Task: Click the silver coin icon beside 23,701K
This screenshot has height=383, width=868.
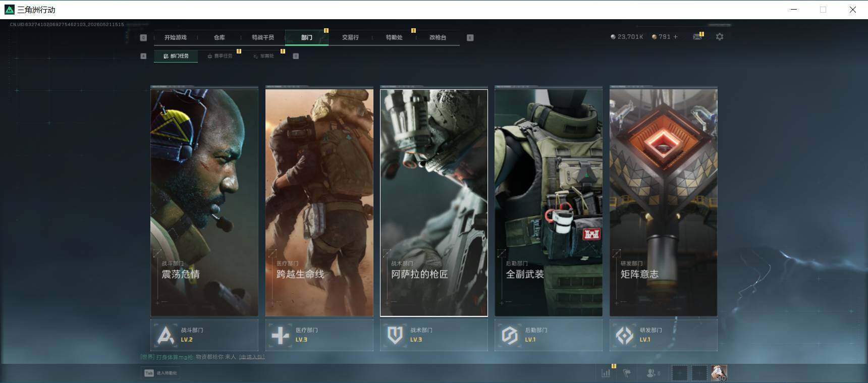Action: [613, 37]
